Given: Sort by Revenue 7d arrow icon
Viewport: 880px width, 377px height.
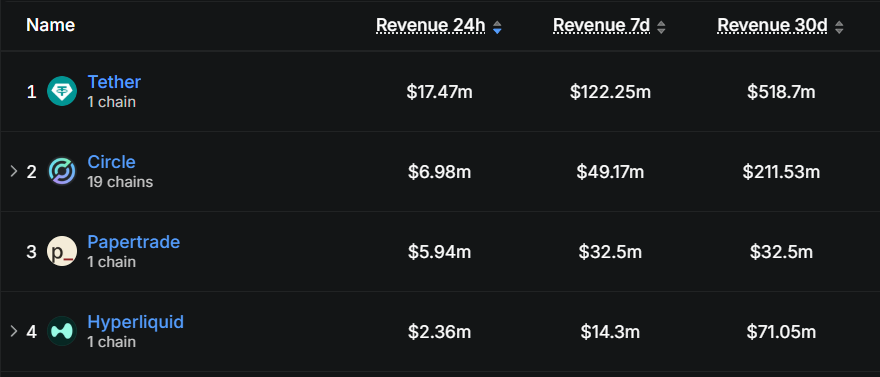Looking at the screenshot, I should [x=661, y=27].
